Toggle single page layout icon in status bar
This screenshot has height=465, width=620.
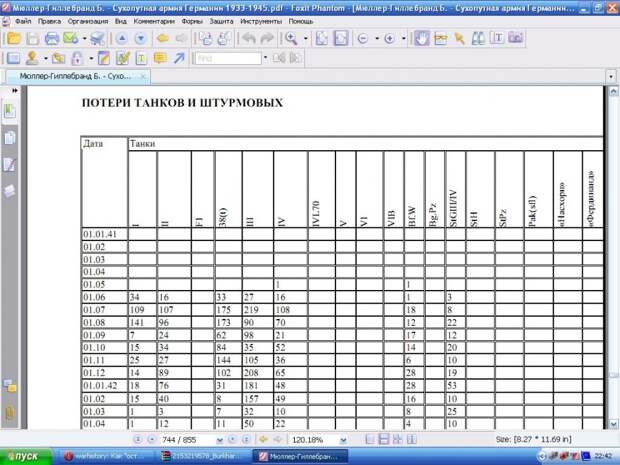(x=370, y=439)
